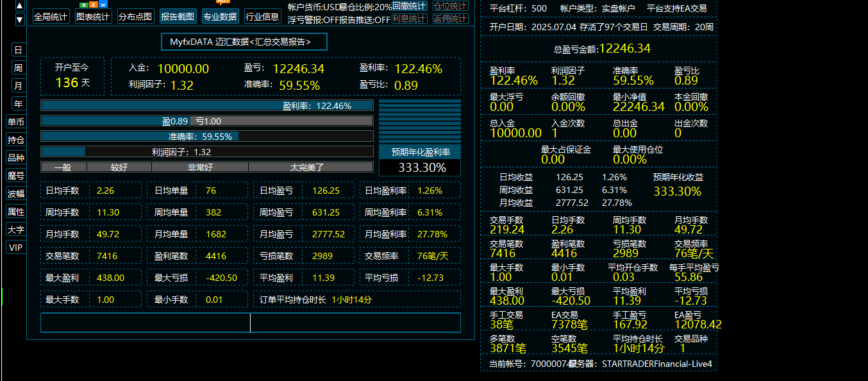The image size is (868, 381).
Task: Click the greyed 仓位统计 button
Action: click(x=451, y=6)
